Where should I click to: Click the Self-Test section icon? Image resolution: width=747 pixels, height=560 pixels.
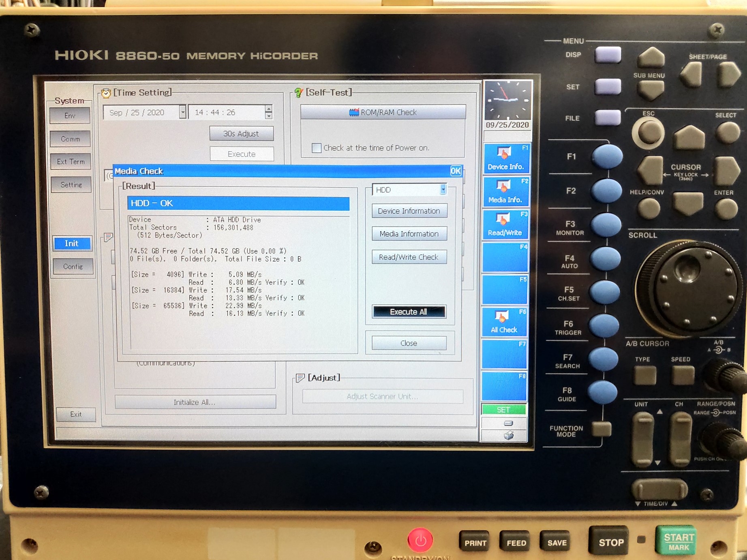coord(299,93)
